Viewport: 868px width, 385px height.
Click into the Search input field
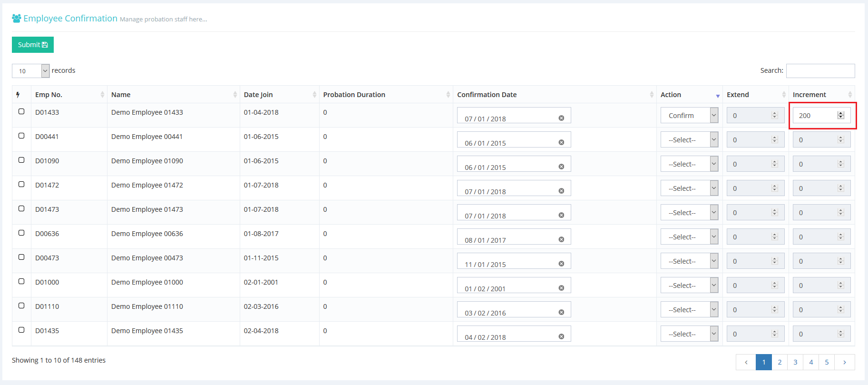820,71
